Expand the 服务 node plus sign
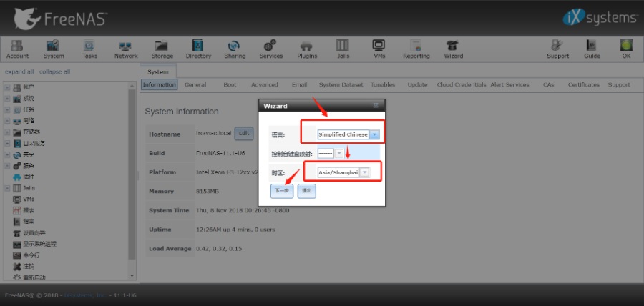Screen dimensions: 644x306 pos(7,166)
